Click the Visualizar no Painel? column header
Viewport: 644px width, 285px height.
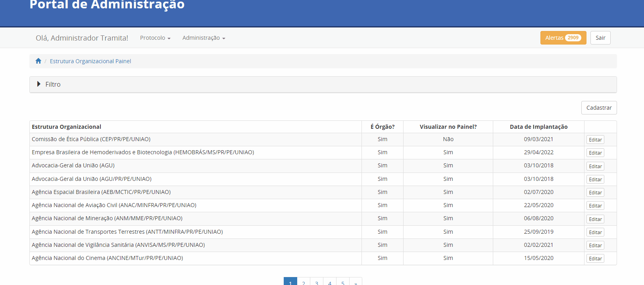(448, 127)
